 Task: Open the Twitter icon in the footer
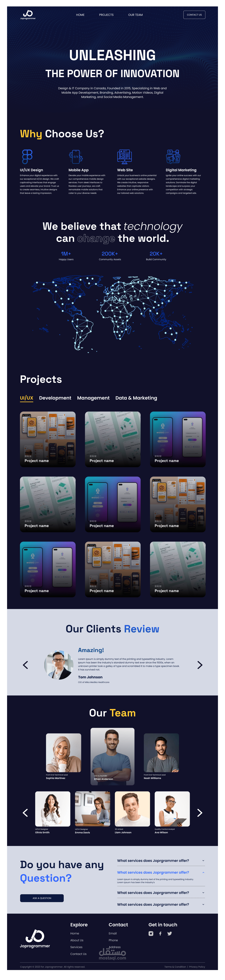pyautogui.click(x=170, y=933)
